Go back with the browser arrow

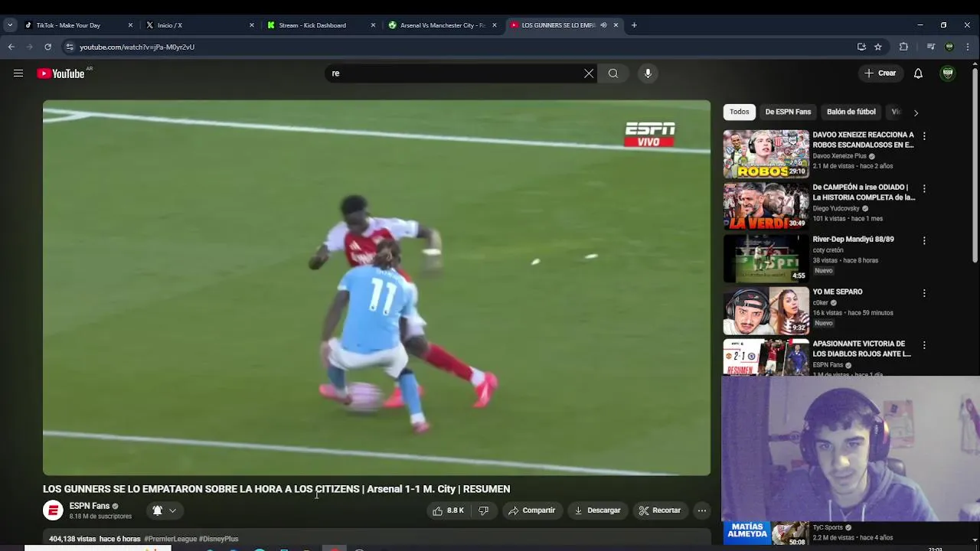point(11,47)
